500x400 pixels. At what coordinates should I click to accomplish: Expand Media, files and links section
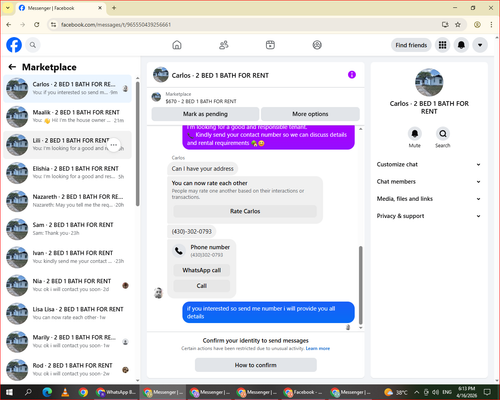click(x=429, y=199)
